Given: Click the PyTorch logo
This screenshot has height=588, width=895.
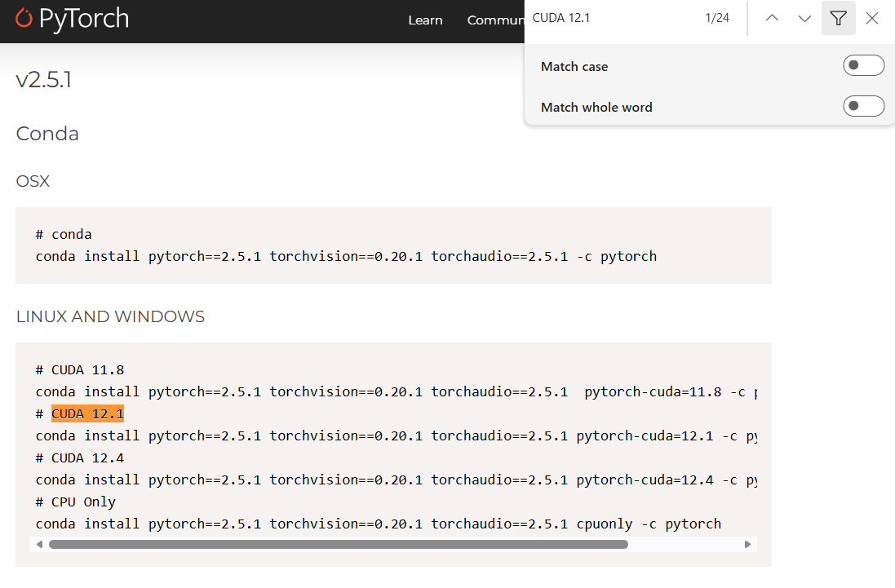Looking at the screenshot, I should 72,19.
